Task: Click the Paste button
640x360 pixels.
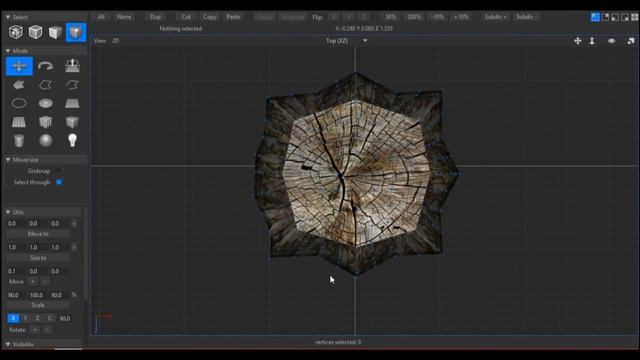Action: click(233, 17)
